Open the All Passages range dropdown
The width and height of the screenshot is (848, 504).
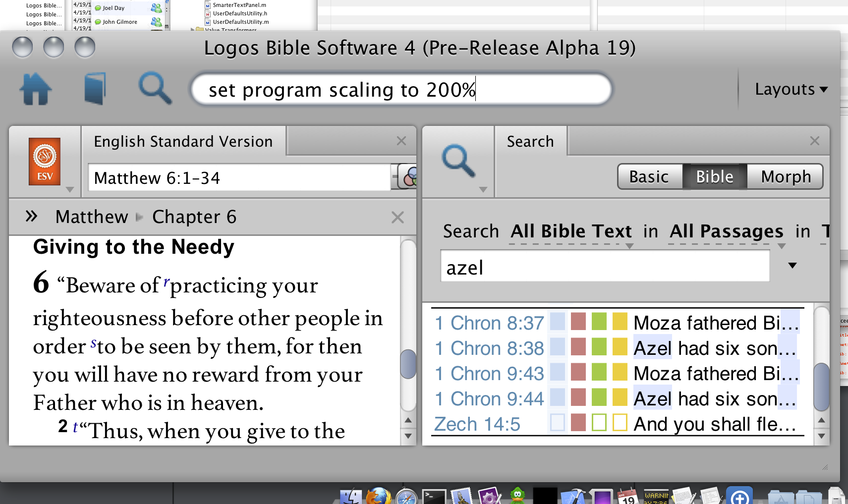point(727,231)
